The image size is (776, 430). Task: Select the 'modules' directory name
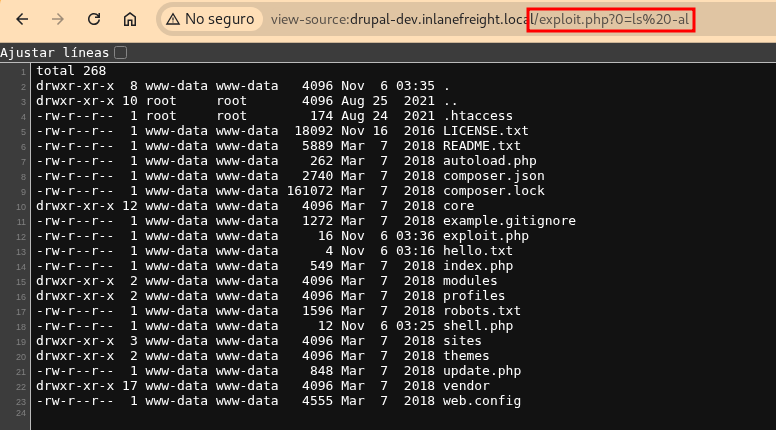pos(470,281)
